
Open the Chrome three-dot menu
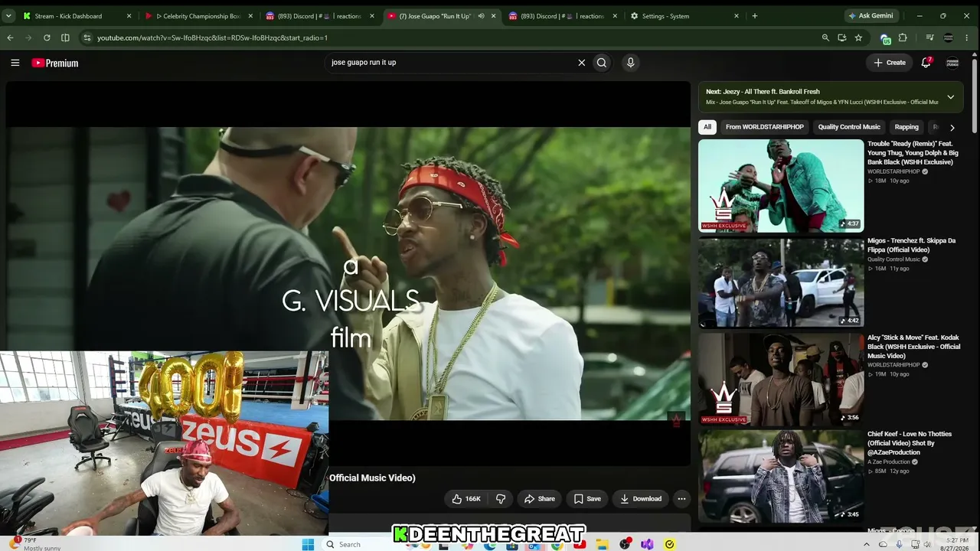pos(968,37)
